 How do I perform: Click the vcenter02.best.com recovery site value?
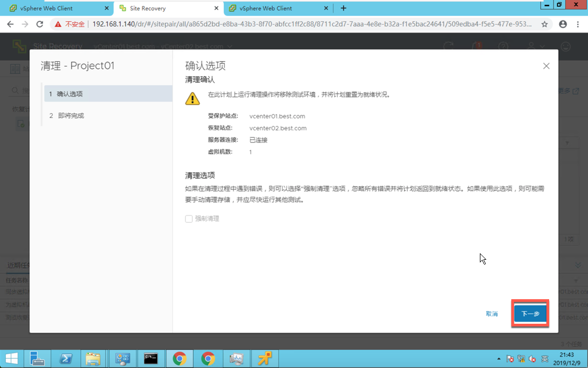[278, 129]
